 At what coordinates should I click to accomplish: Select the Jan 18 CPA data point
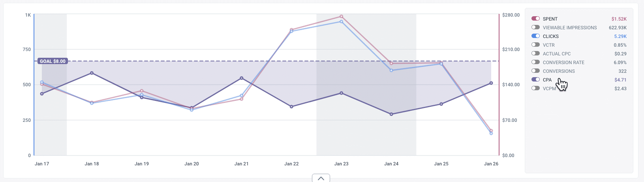(x=92, y=73)
